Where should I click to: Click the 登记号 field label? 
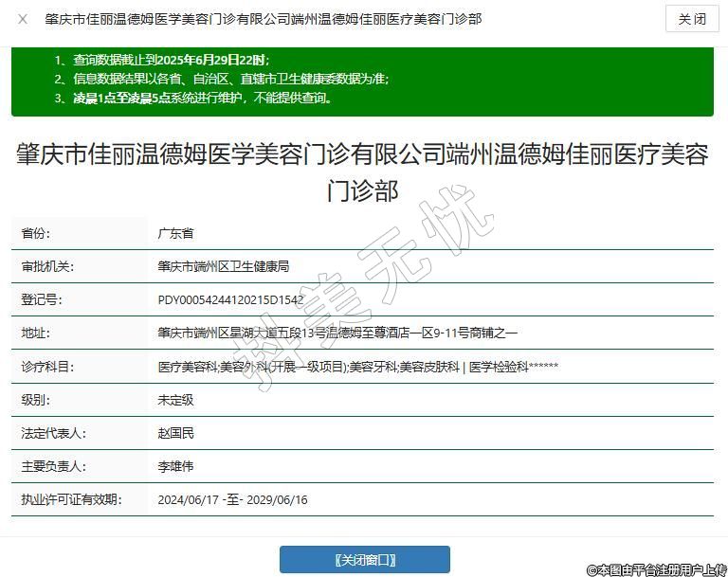click(x=41, y=300)
